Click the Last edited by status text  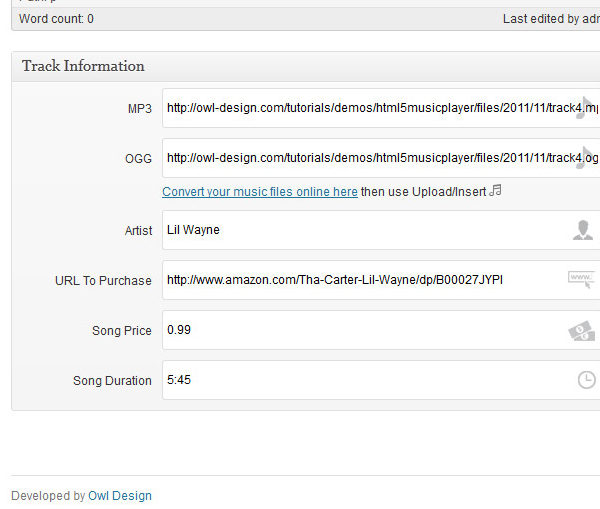(x=551, y=19)
